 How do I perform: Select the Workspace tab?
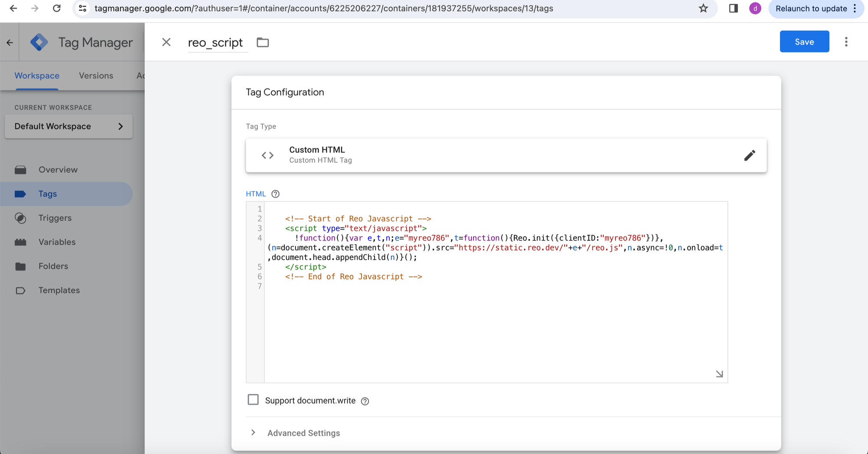[x=37, y=76]
